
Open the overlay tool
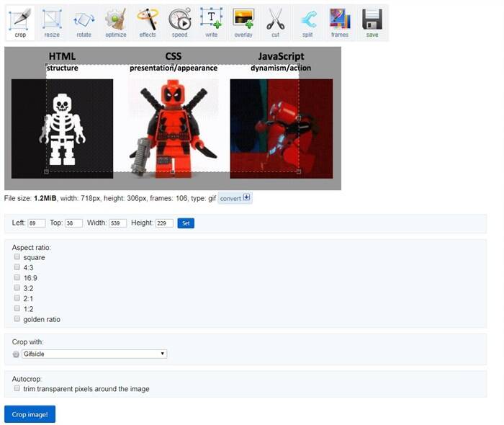point(243,22)
